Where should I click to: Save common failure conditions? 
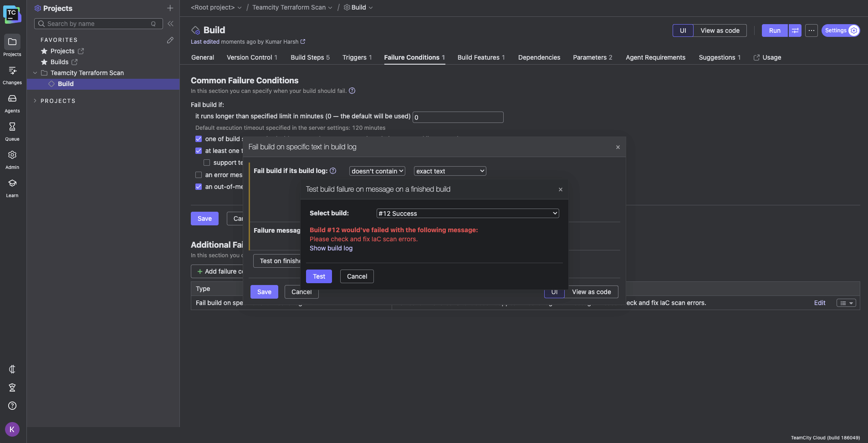204,219
